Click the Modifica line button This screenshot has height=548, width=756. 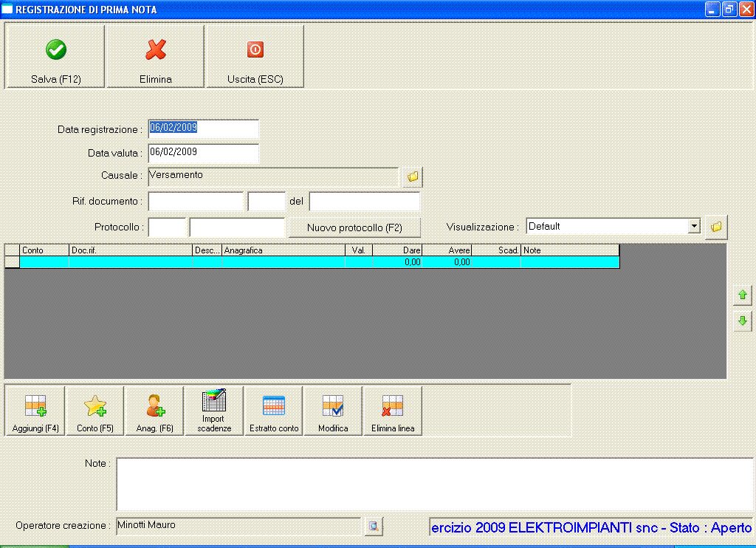333,411
